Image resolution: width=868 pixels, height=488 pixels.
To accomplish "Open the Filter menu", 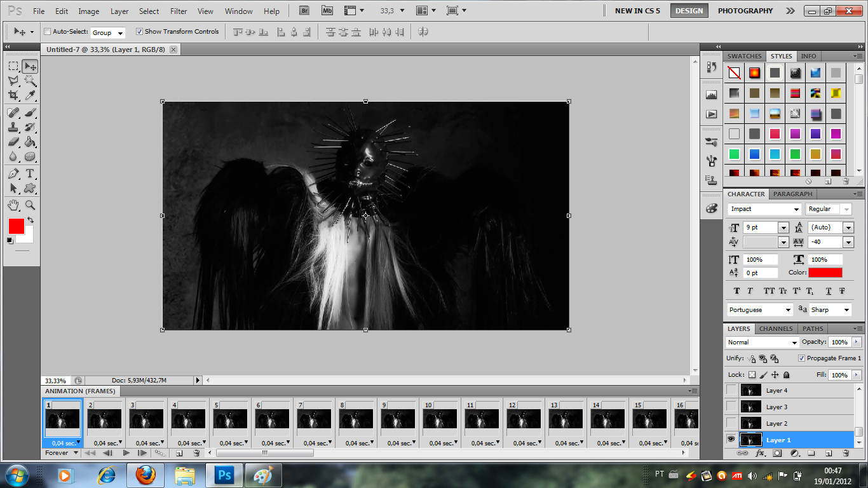I will tap(179, 11).
